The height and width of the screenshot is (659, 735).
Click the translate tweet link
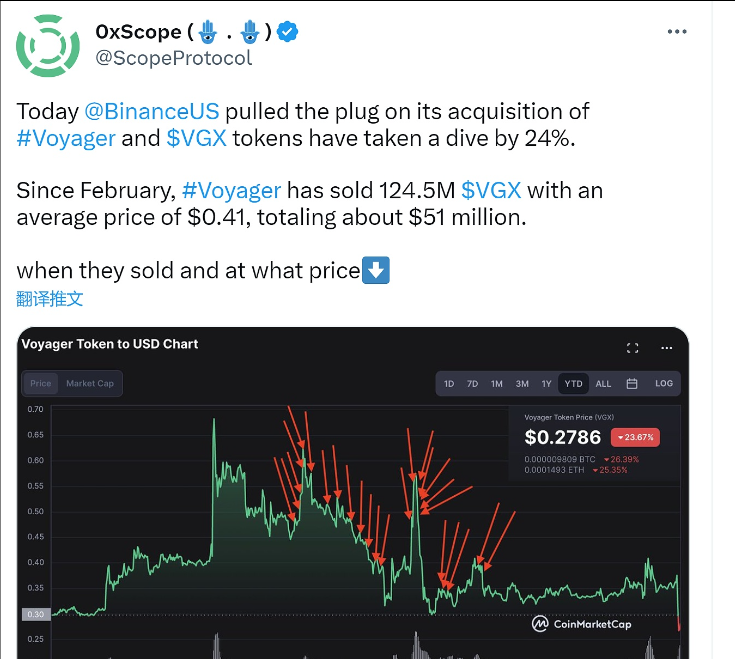pyautogui.click(x=50, y=298)
